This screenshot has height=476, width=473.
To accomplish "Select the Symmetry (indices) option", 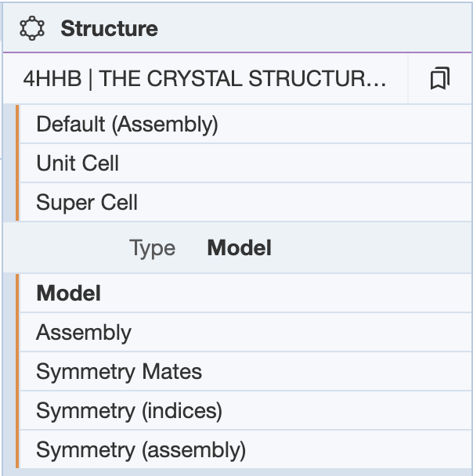I will (129, 410).
